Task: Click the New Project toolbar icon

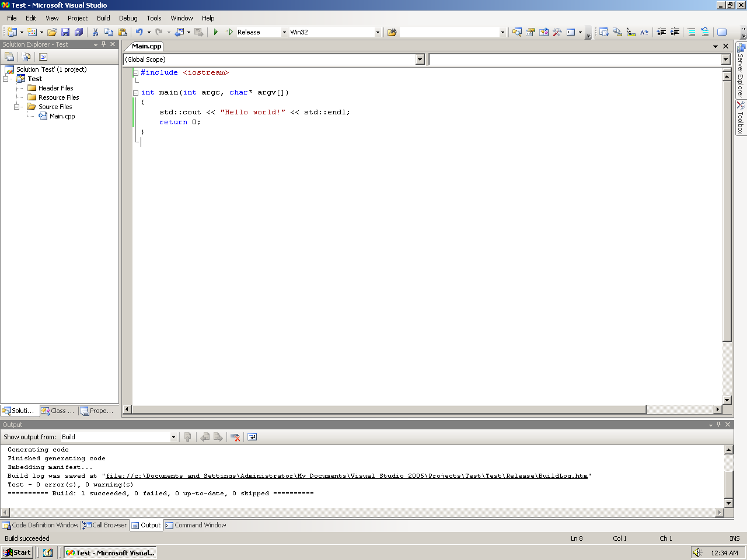Action: [x=12, y=32]
